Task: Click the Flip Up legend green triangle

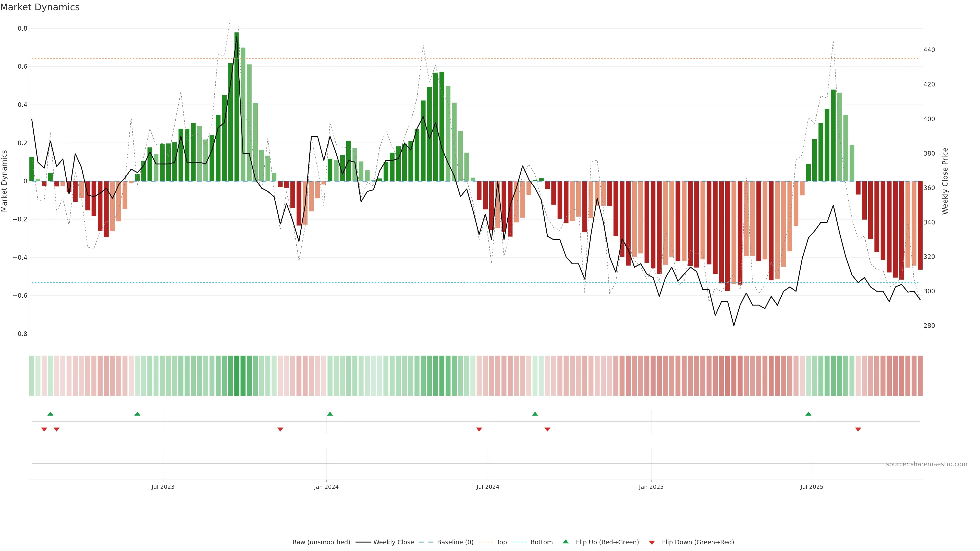Action: point(565,542)
